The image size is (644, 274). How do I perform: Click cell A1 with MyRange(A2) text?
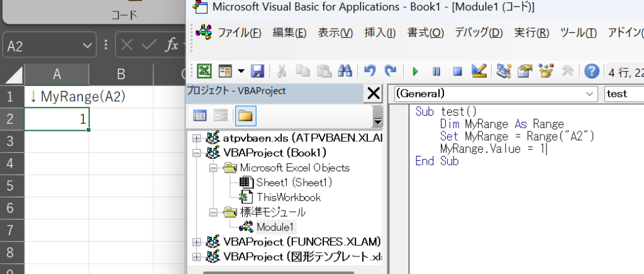pyautogui.click(x=57, y=97)
